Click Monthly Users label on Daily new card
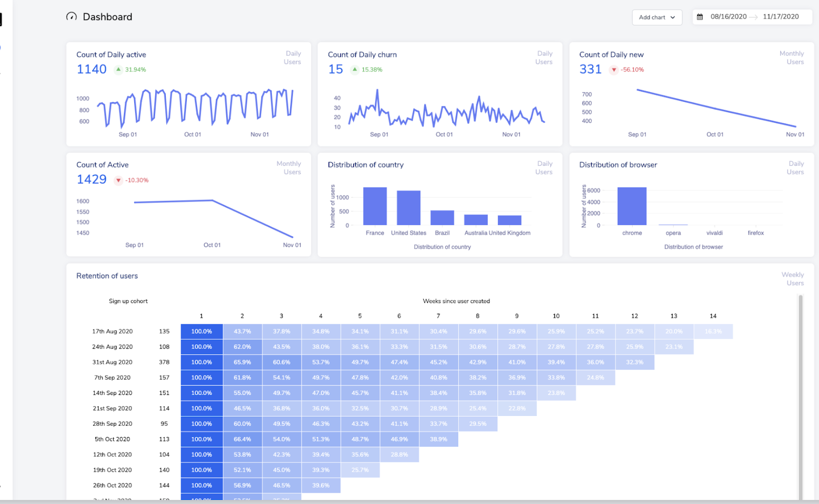Image resolution: width=819 pixels, height=504 pixels. tap(791, 58)
